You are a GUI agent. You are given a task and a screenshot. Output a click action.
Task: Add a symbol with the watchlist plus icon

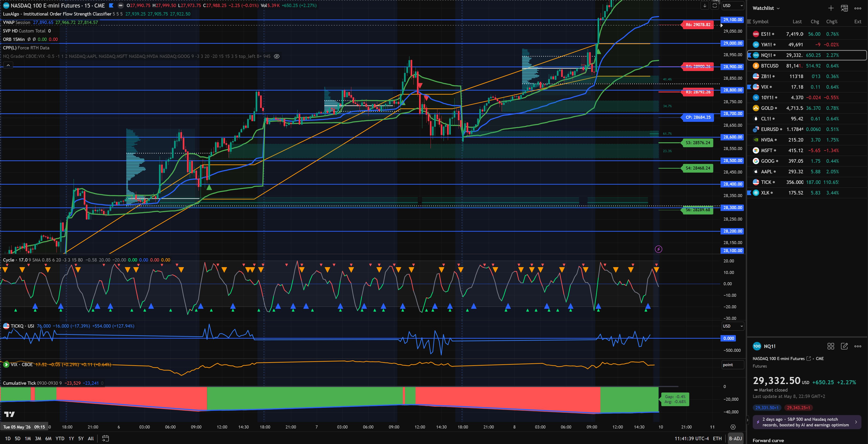click(x=831, y=8)
